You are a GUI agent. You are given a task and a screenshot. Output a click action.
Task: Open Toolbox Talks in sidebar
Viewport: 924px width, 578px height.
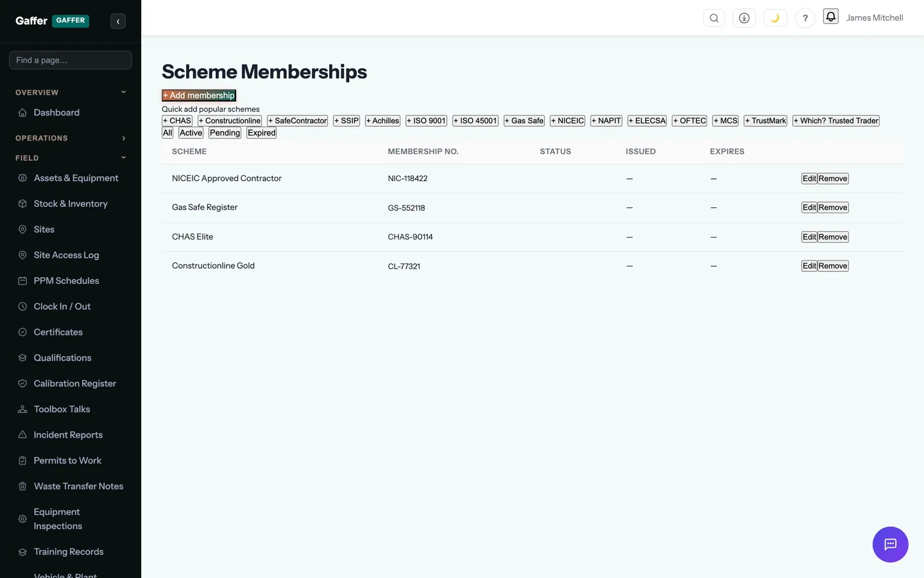(x=62, y=409)
